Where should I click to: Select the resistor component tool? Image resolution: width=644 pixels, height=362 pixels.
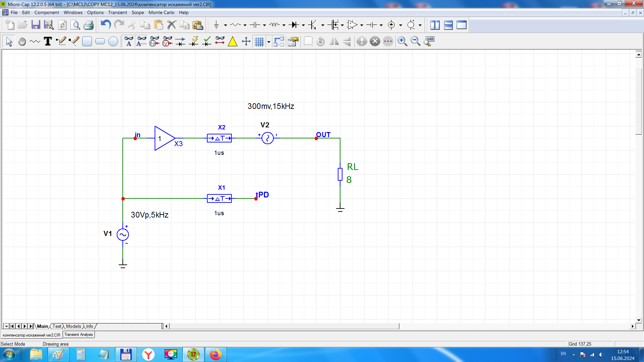[235, 25]
